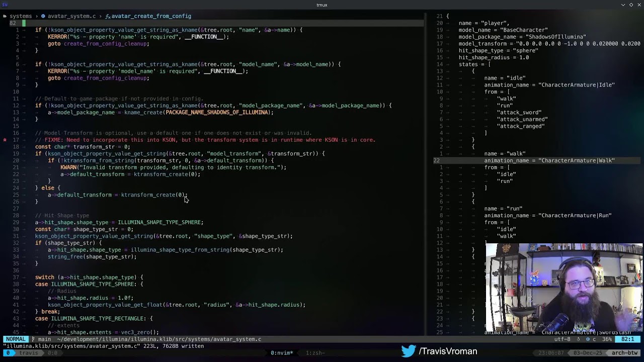Click the '// FIXME: Need to incorporate' comment

(205, 140)
